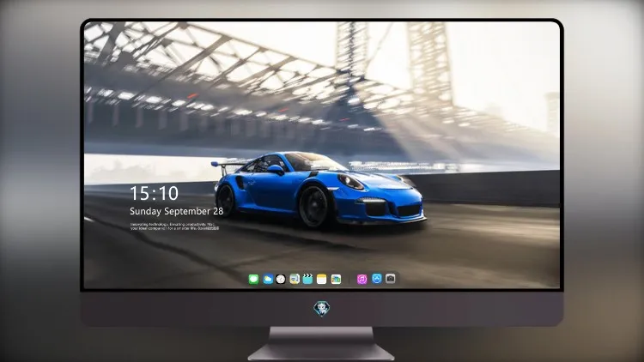The height and width of the screenshot is (362, 644).
Task: Click the mascot logo on monitor chin
Action: click(x=322, y=309)
